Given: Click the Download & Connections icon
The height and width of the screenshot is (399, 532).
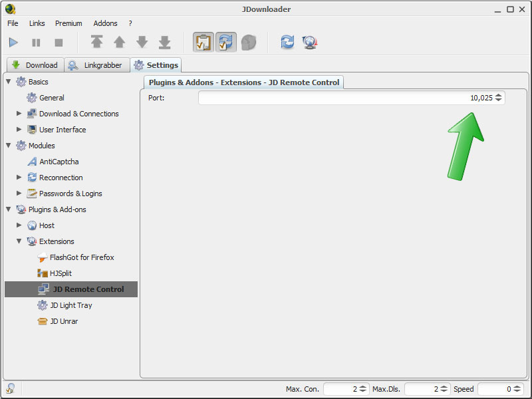Looking at the screenshot, I should 32,114.
